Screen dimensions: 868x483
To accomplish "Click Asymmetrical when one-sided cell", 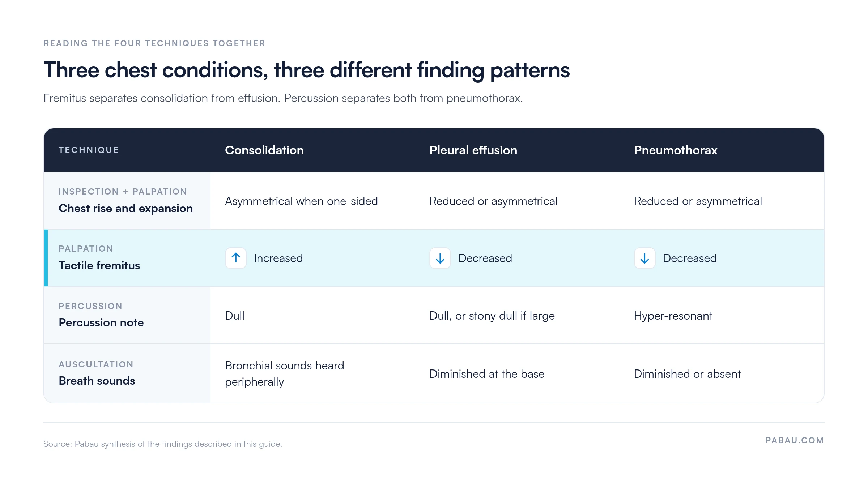I will [x=301, y=201].
